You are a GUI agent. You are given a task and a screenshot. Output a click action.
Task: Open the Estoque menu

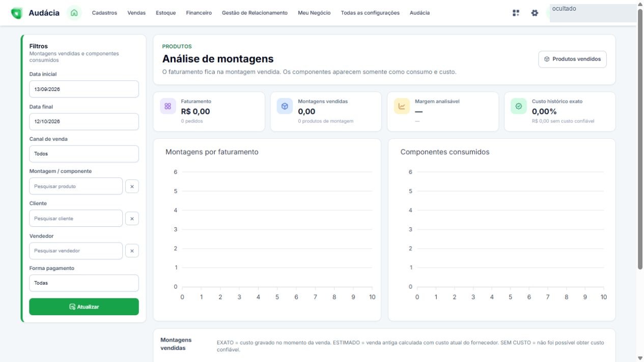pyautogui.click(x=166, y=13)
